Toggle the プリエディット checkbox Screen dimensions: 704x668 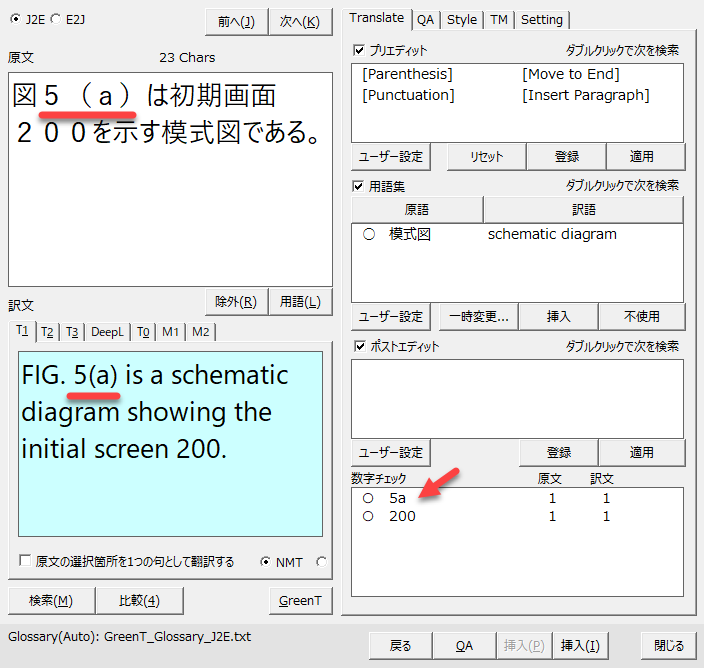(x=359, y=50)
